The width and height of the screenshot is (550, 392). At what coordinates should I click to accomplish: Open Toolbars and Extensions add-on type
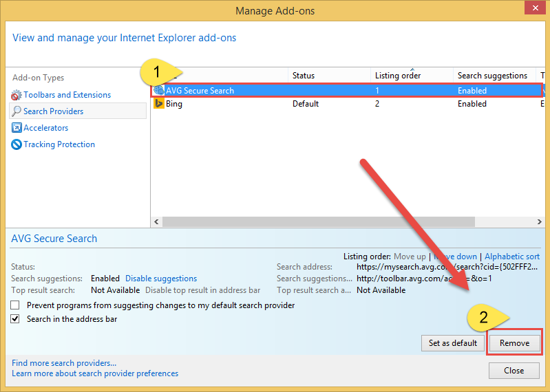67,95
